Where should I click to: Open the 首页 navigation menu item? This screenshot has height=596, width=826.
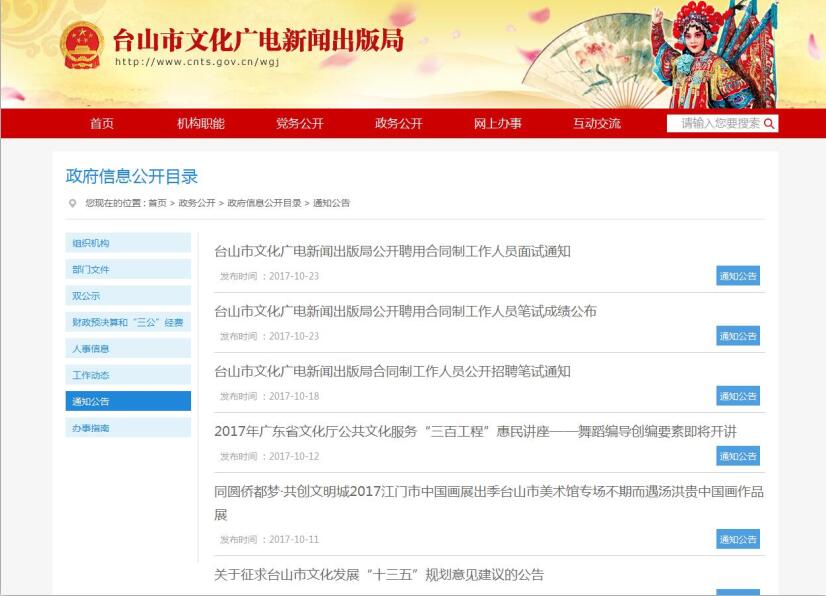(x=102, y=124)
